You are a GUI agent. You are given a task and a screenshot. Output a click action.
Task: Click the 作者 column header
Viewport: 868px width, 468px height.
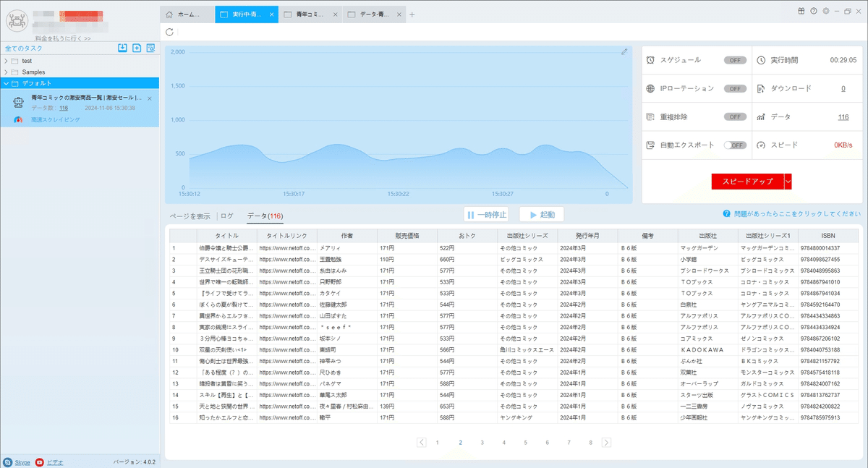(x=346, y=236)
